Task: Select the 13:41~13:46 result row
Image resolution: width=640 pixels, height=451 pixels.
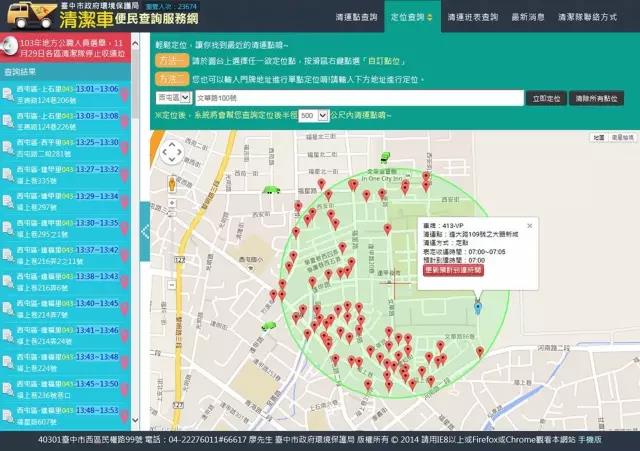Action: coord(65,335)
